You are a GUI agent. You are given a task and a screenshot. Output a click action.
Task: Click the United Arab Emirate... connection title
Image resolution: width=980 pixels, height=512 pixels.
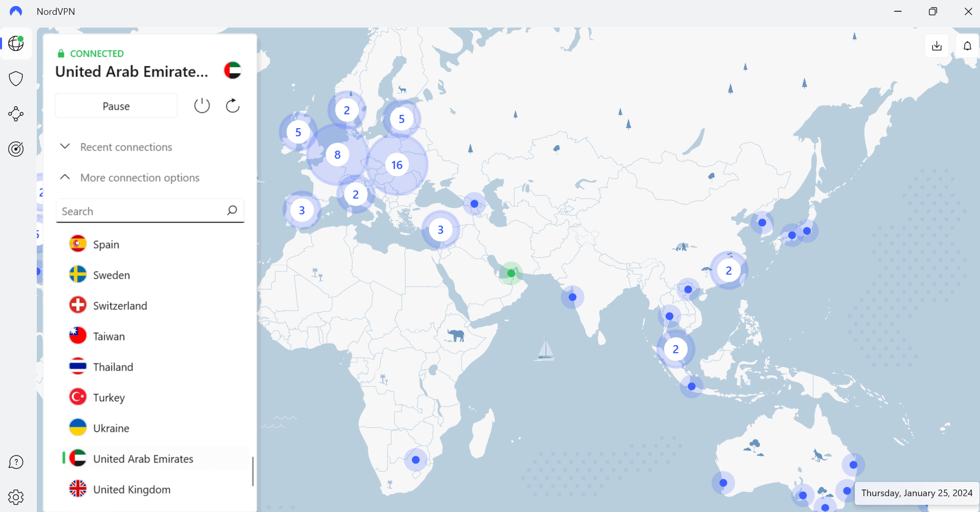coord(132,71)
